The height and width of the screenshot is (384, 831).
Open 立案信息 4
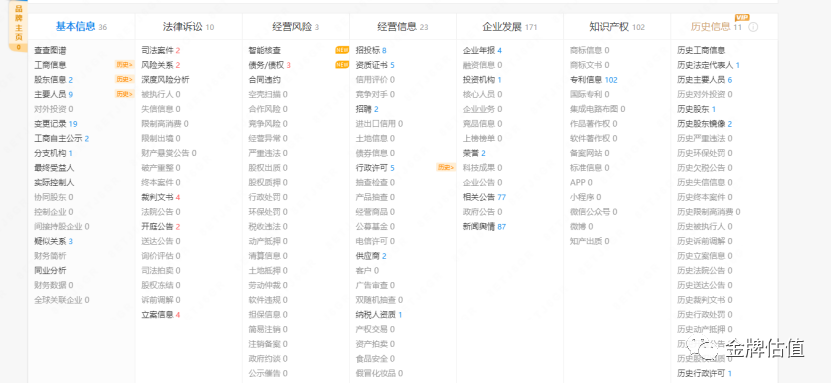pos(161,315)
